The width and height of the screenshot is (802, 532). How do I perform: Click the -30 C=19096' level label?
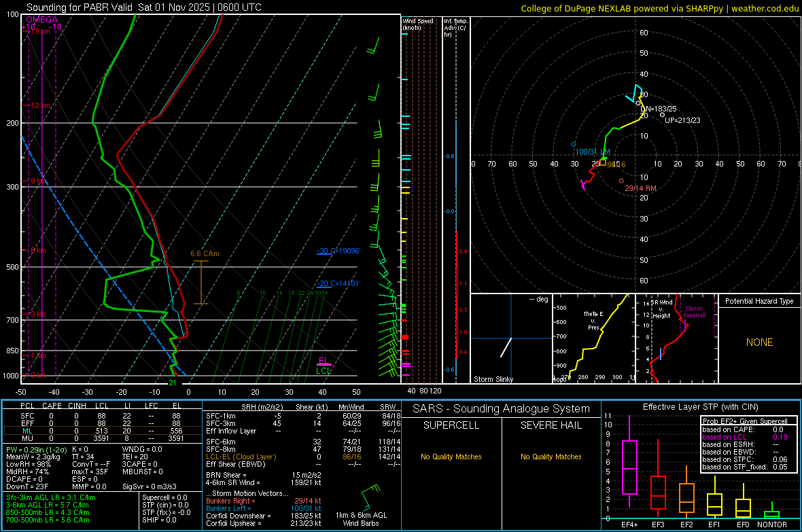(x=338, y=251)
